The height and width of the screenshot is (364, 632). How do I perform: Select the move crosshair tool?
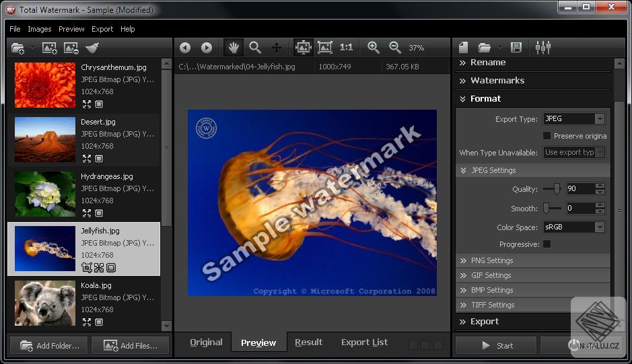click(277, 48)
